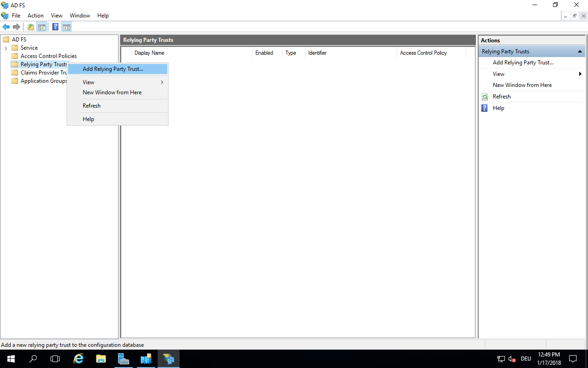Open the Help menu in the menu bar
The width and height of the screenshot is (588, 368).
(103, 16)
